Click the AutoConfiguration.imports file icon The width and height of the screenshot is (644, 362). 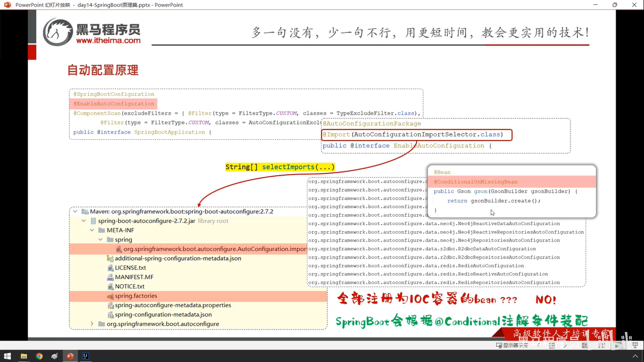point(119,249)
